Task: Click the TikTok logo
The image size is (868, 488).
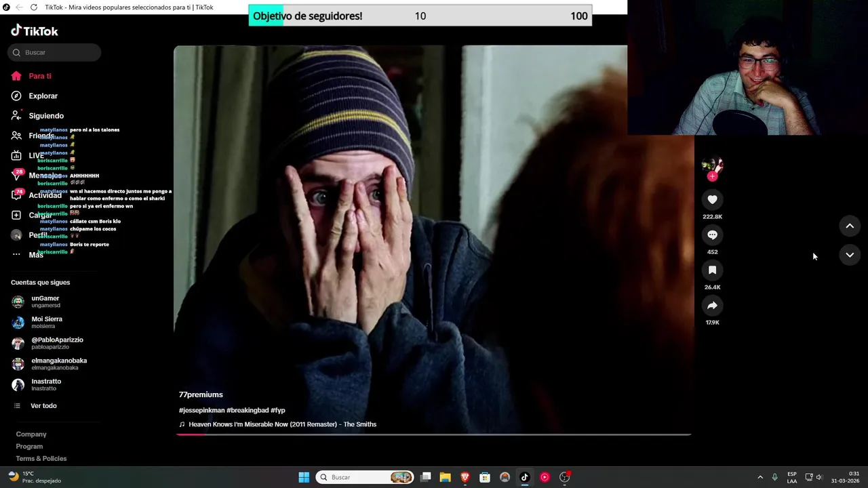Action: tap(35, 30)
